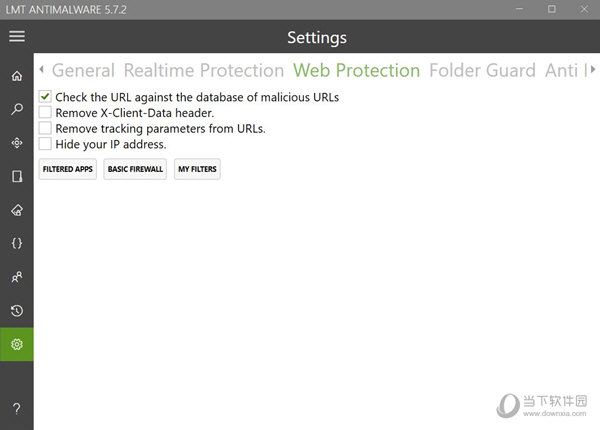
Task: Go to the Home icon in sidebar
Action: [x=17, y=76]
